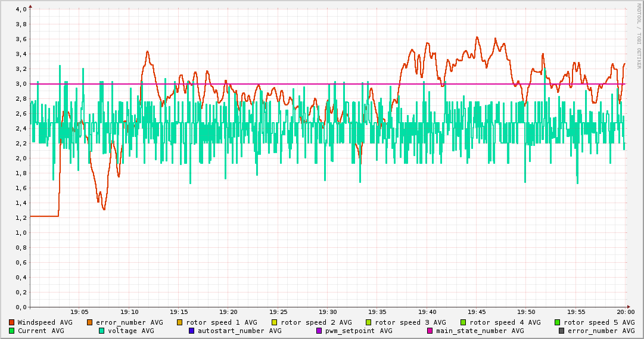Click the 1,2 value on the y-axis
Viewport: 644px width, 339px height.
[x=21, y=218]
